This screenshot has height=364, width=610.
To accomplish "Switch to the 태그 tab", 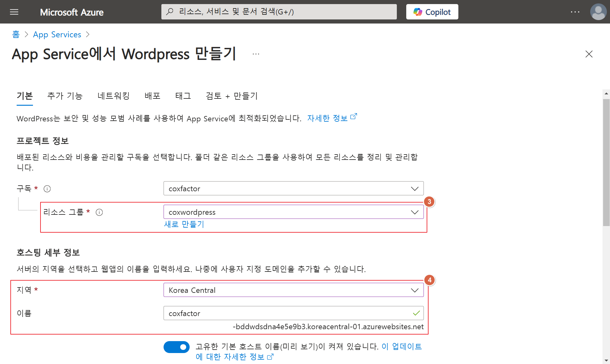I will (x=183, y=96).
